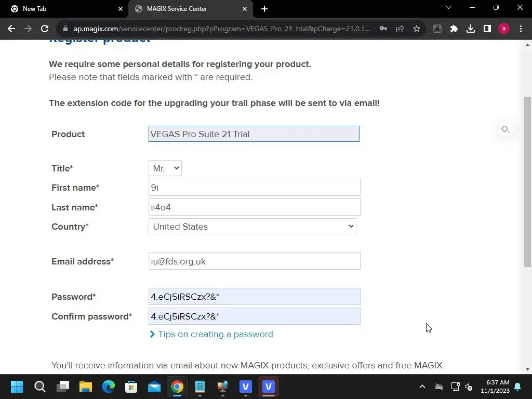Open Windows taskbar search
Image resolution: width=532 pixels, height=399 pixels.
39,387
